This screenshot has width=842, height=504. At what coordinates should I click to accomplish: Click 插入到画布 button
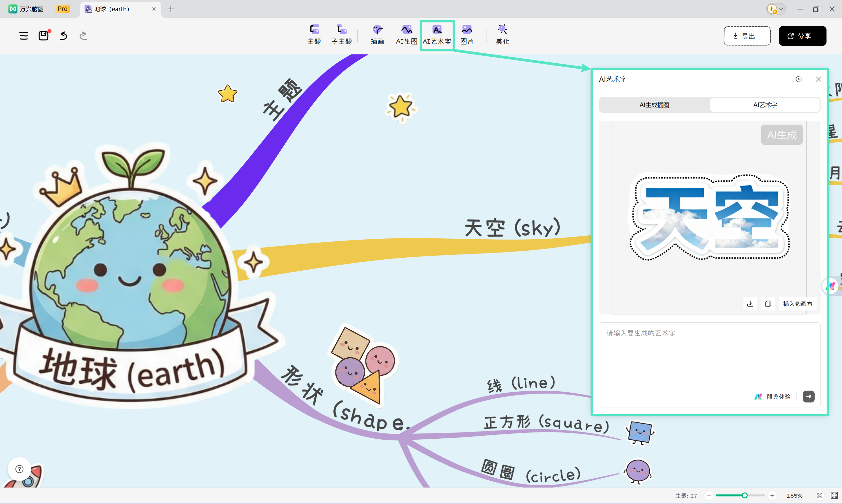797,304
